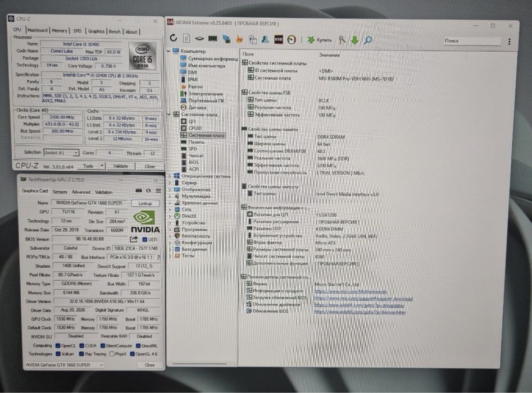Toggle the Ray Tracing checkbox in GPU-Z
Viewport: 532px width, 393px height.
pos(81,354)
